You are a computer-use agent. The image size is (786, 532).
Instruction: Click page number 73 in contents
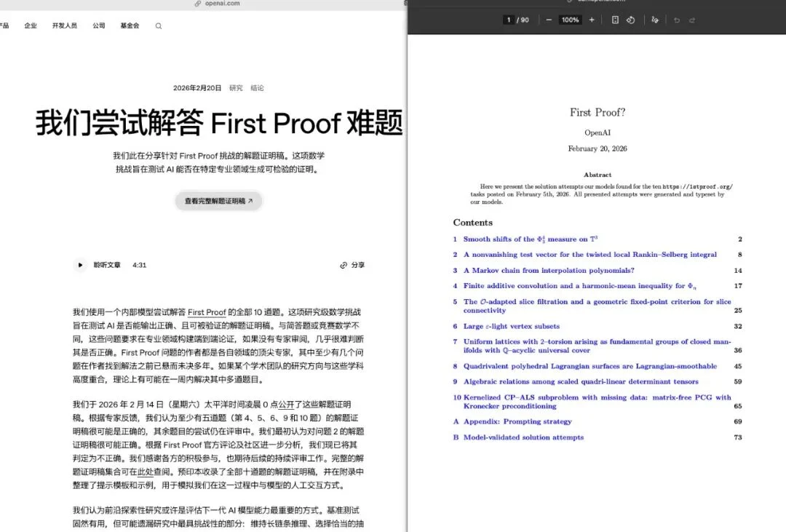click(738, 437)
